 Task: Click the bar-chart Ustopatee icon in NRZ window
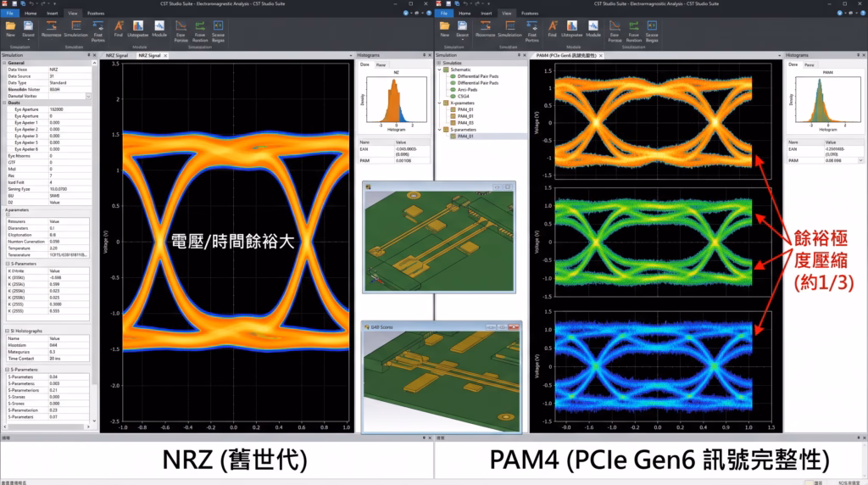click(x=138, y=26)
